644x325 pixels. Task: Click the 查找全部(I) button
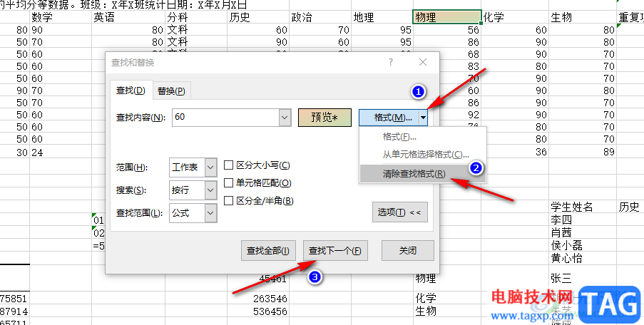[268, 250]
